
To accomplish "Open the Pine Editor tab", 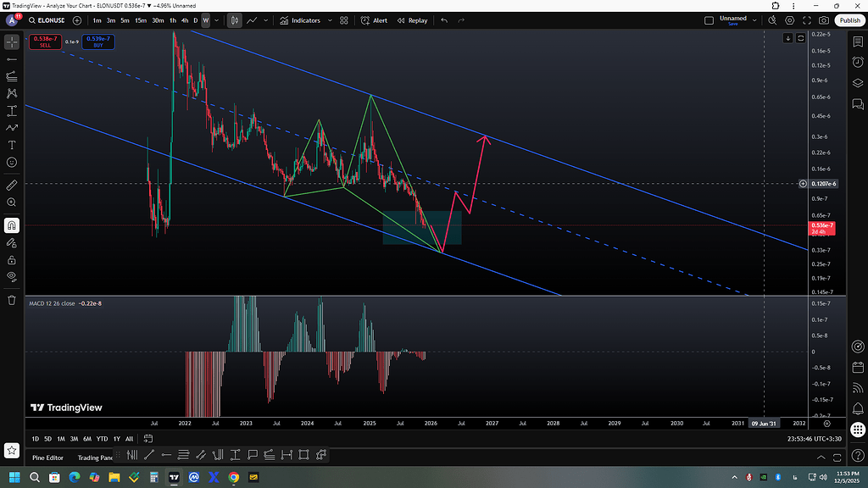I will click(47, 457).
